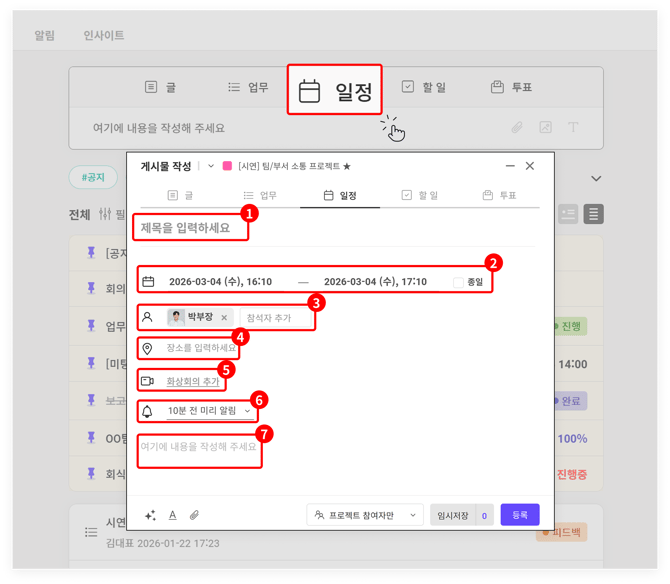Open text formatting with the underlined A icon
The width and height of the screenshot is (670, 584).
tap(172, 515)
